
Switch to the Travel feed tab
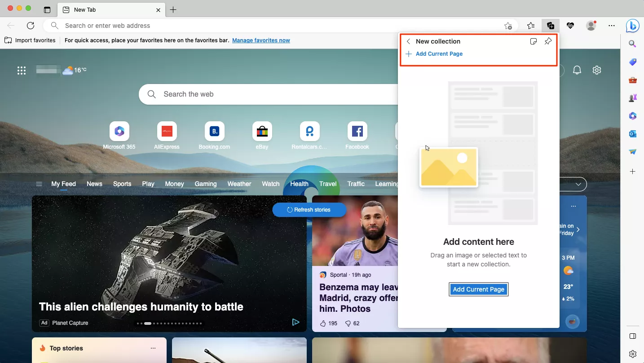tap(328, 184)
